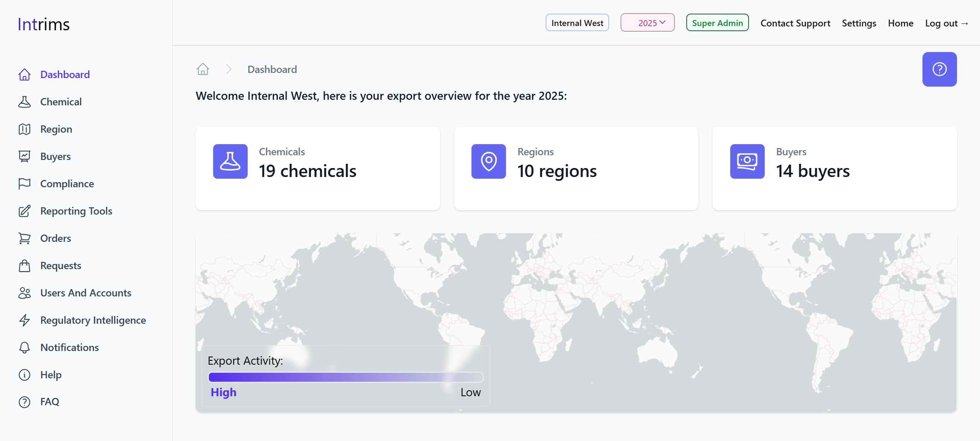Screen dimensions: 980x441
Task: Go to Users And Accounts page
Action: 85,293
